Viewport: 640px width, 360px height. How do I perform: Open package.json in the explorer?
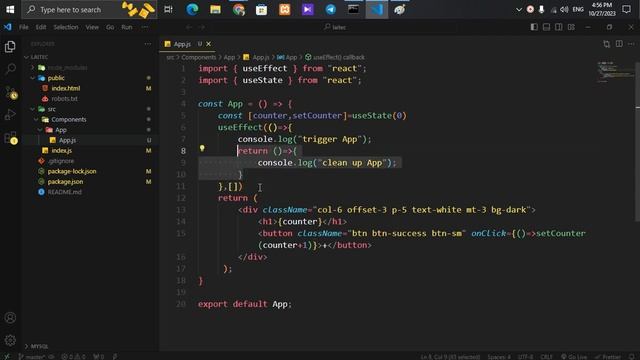click(65, 182)
